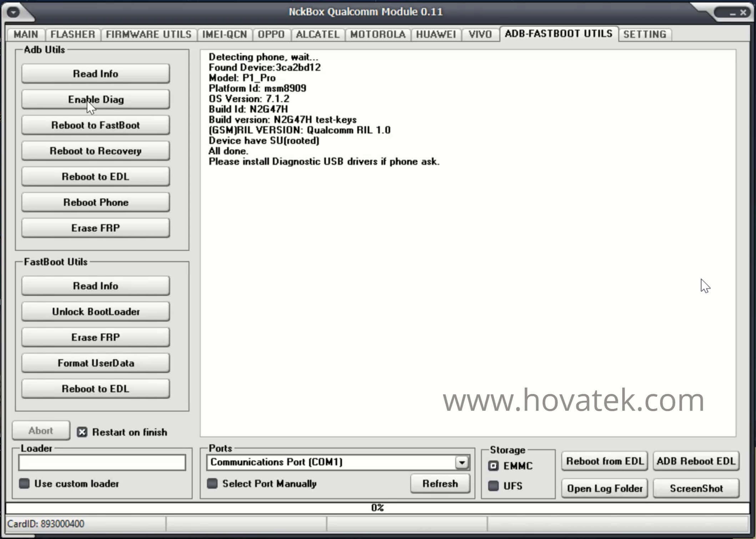Click the Format UserData button
Viewport: 756px width, 539px height.
coord(96,363)
